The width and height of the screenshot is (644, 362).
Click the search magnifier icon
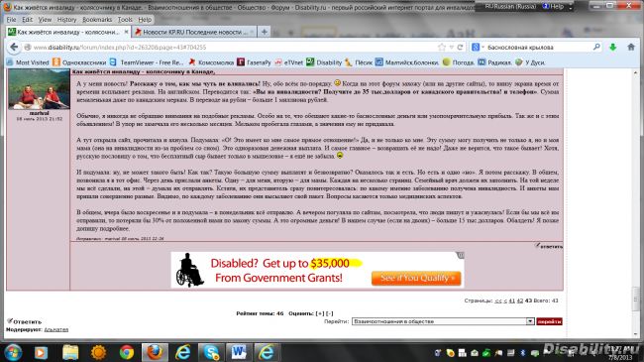(x=596, y=48)
